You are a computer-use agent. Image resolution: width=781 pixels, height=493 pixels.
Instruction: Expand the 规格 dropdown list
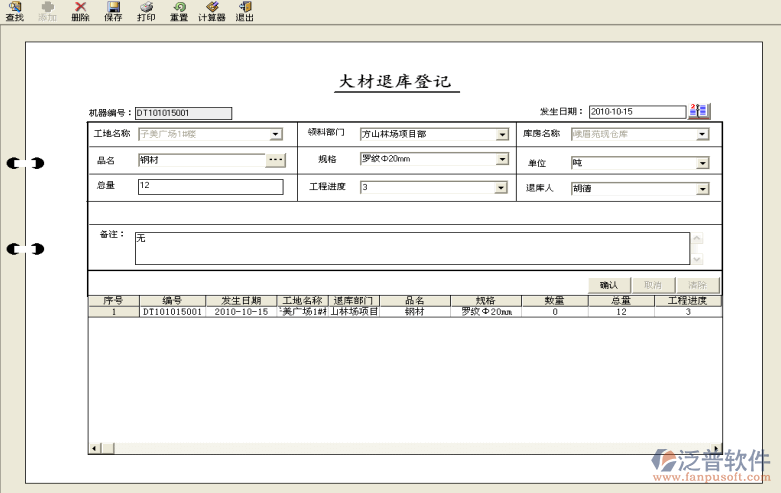[502, 160]
